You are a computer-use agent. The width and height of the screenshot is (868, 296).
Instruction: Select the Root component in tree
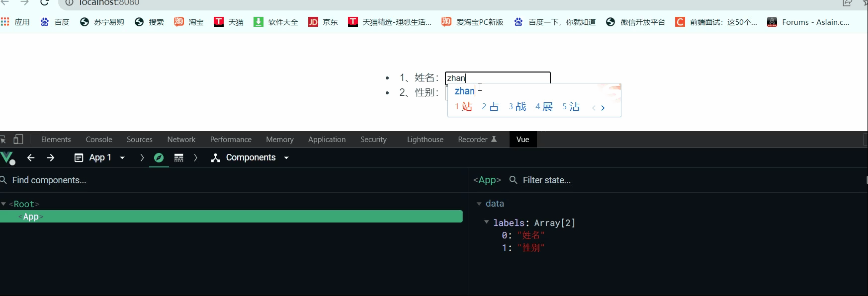point(24,204)
